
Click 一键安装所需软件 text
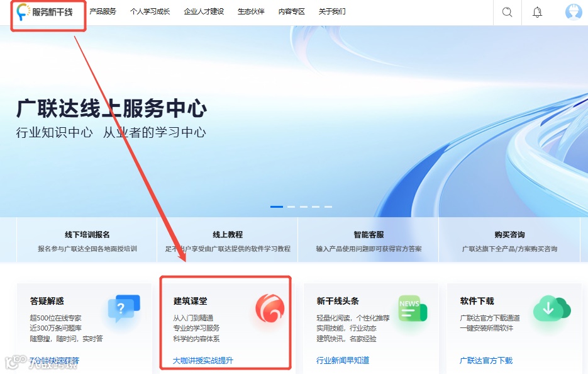(486, 328)
